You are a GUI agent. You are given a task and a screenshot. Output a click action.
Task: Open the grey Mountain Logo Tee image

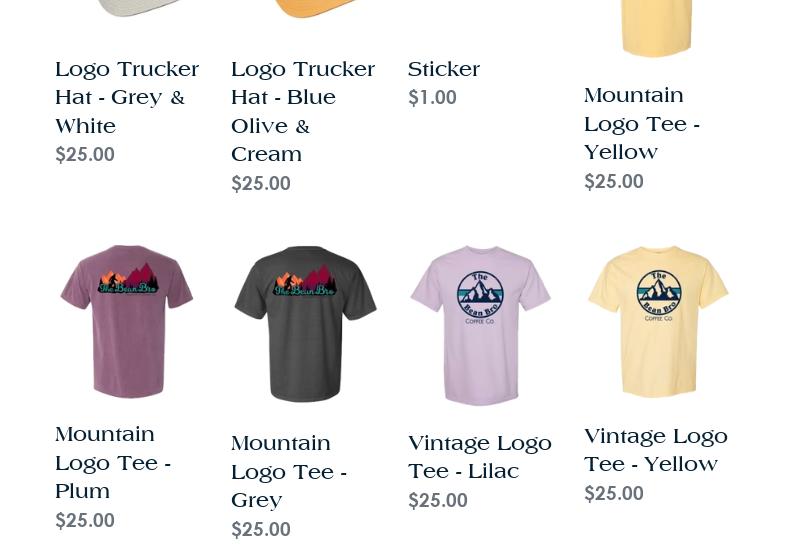(305, 324)
